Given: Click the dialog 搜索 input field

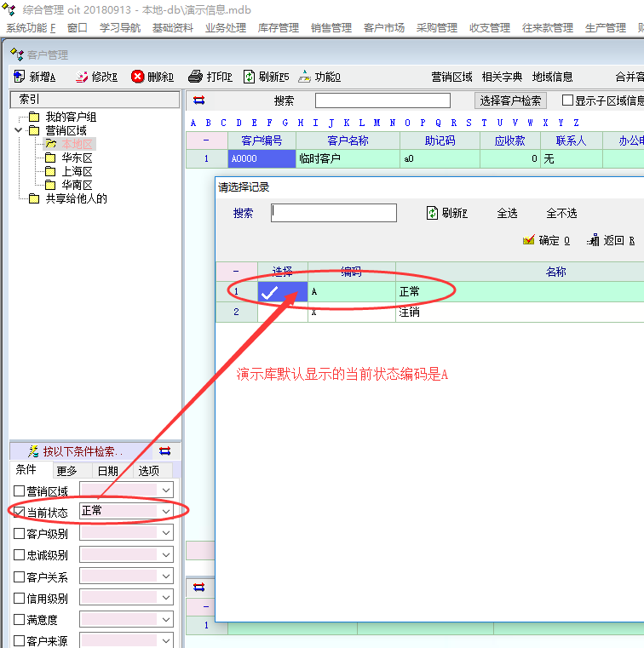Looking at the screenshot, I should [x=334, y=213].
